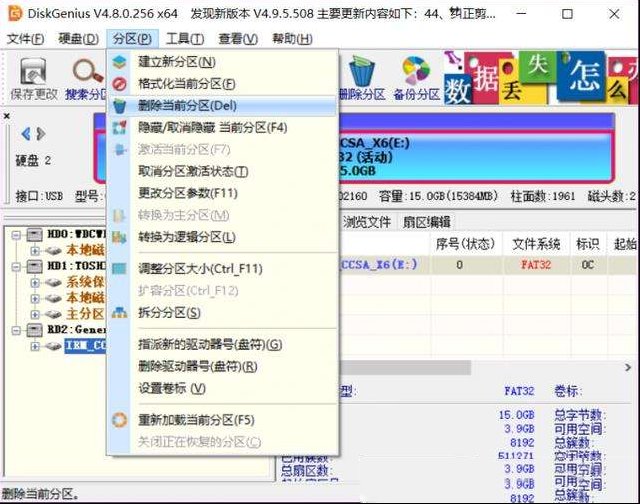Screen dimensions: 640x504
Task: Open the 工具(T) menu
Action: pos(185,39)
